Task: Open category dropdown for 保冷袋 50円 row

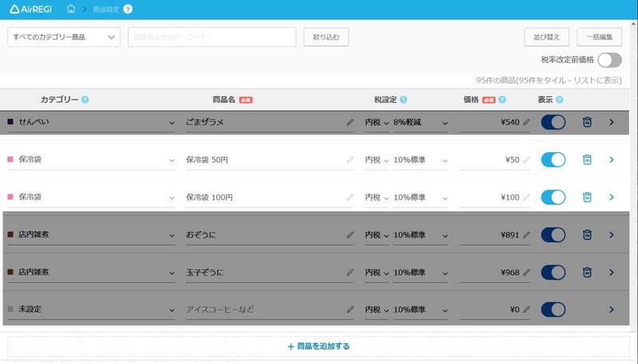Action: (91, 159)
